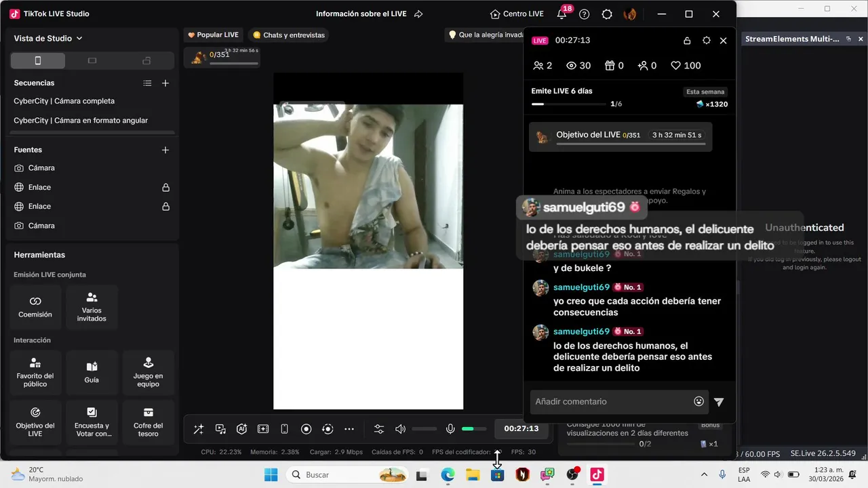
Task: Select the dual layout tab
Action: (146, 60)
